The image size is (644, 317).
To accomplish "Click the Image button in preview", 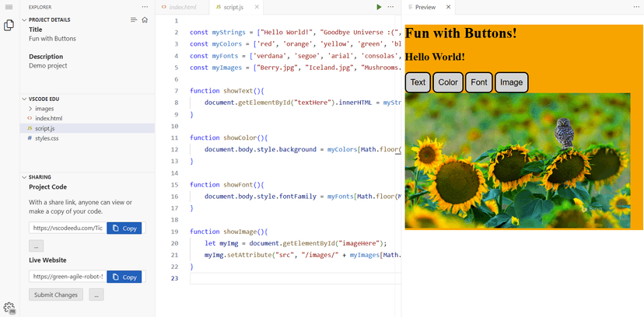I will (511, 82).
